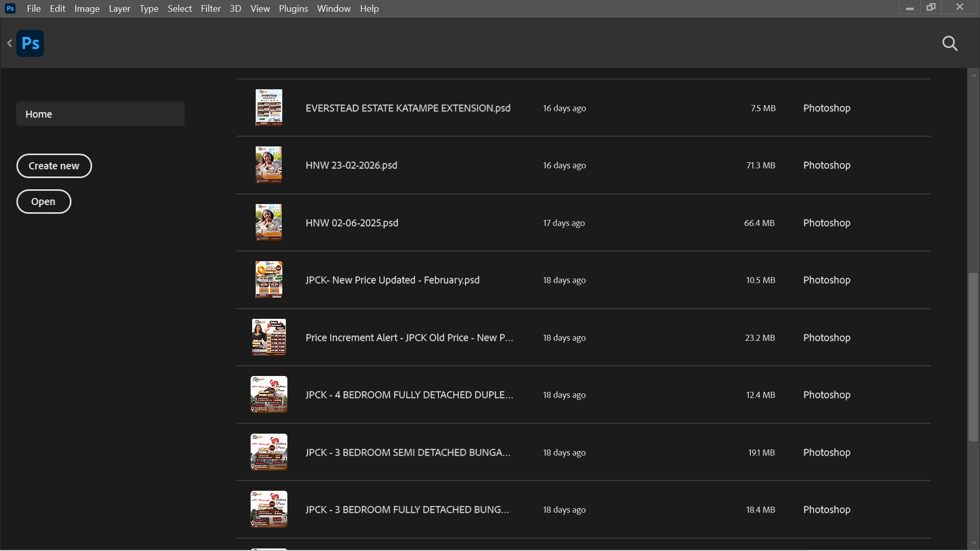Click scrollbar up arrow of file list
The image size is (980, 551).
pos(974,76)
